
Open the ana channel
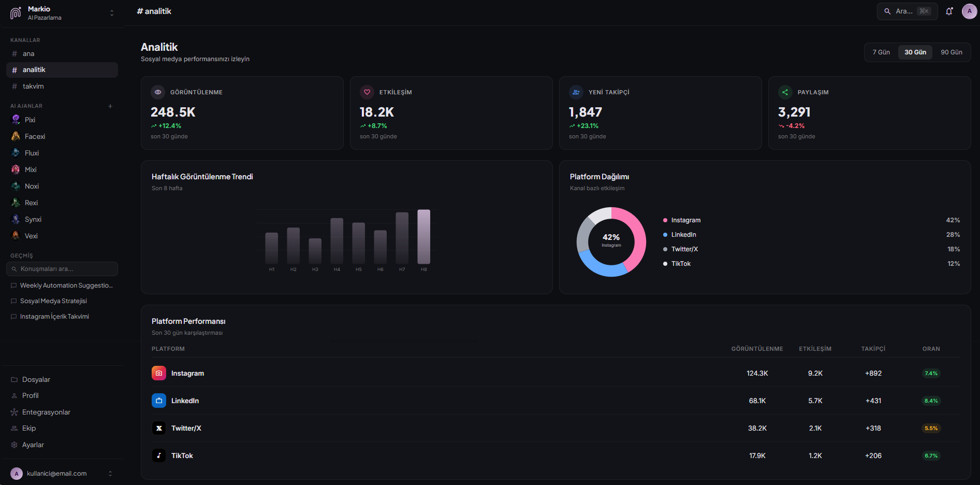[x=28, y=53]
